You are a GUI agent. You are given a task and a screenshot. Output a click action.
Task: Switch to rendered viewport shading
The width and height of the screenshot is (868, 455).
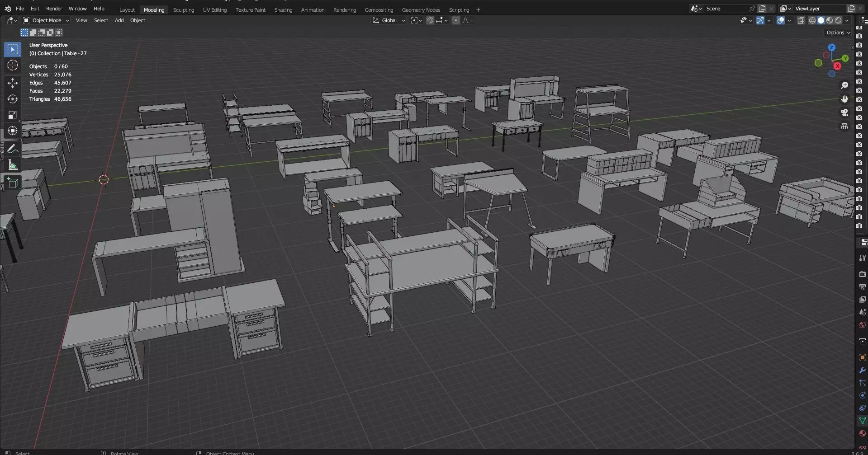[838, 20]
